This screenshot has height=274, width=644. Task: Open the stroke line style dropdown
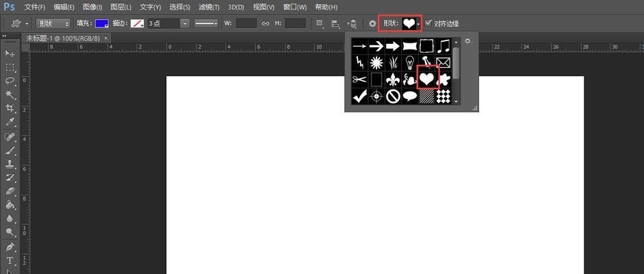pos(207,24)
